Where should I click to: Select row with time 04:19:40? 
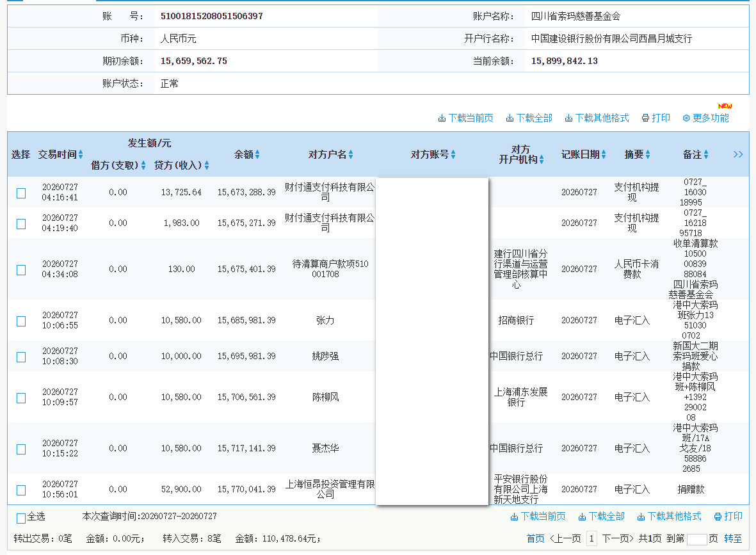pos(21,224)
